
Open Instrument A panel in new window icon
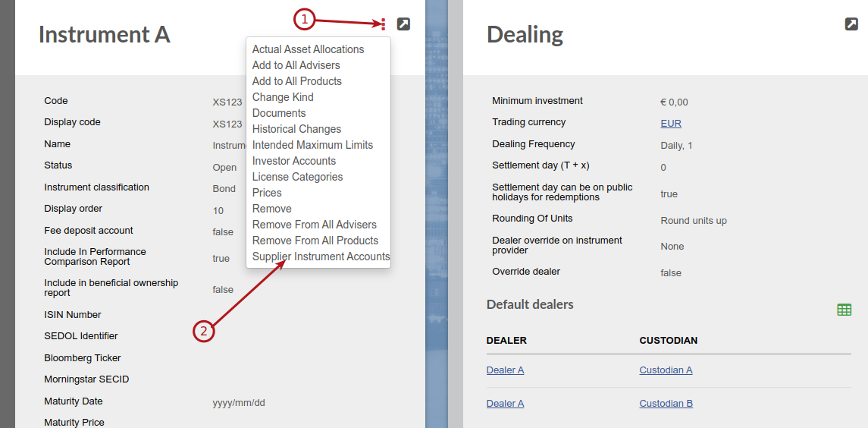click(x=403, y=24)
